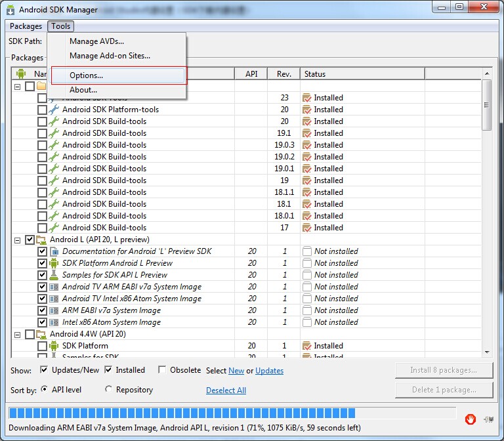Screen dimensions: 504x441
Task: Select Repository sort radio button
Action: click(x=109, y=390)
